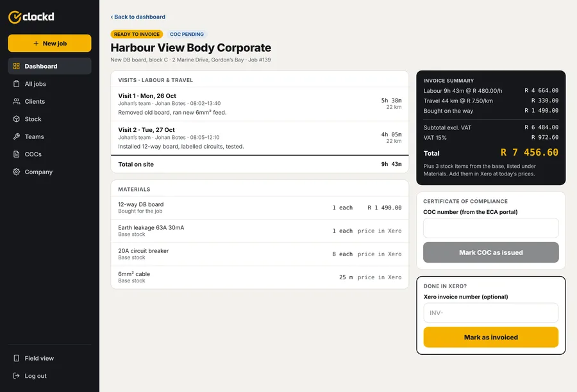
Task: Click the '25 m' quantity
Action: pyautogui.click(x=346, y=277)
